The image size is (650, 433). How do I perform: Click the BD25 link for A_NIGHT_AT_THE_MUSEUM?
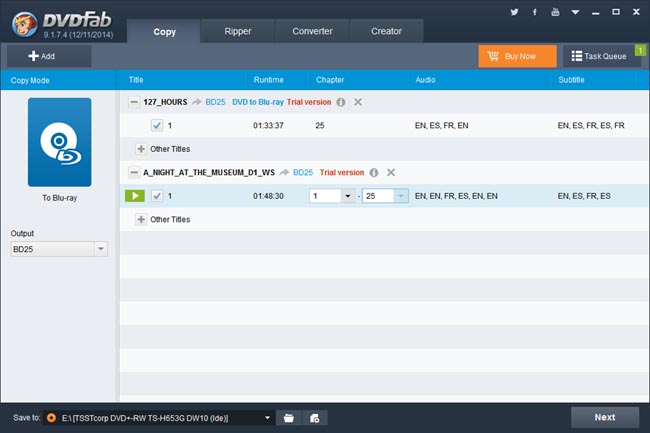pos(303,172)
